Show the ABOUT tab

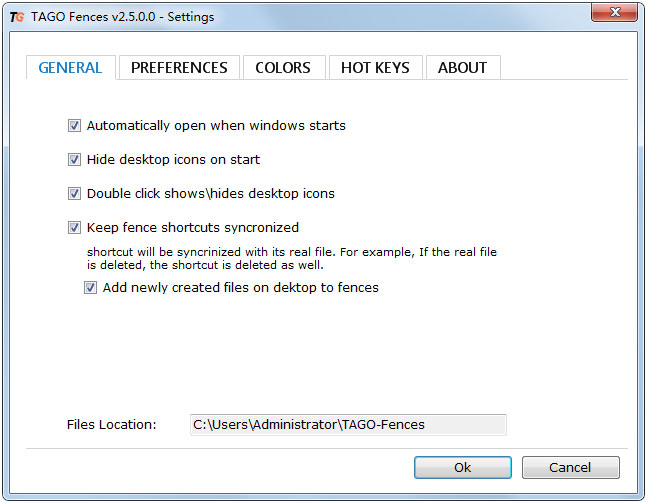(462, 67)
